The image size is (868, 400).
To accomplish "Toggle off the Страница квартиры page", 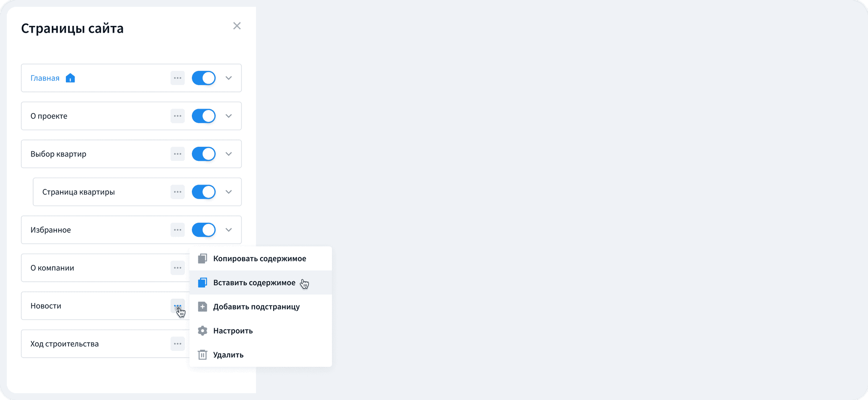I will pos(204,192).
